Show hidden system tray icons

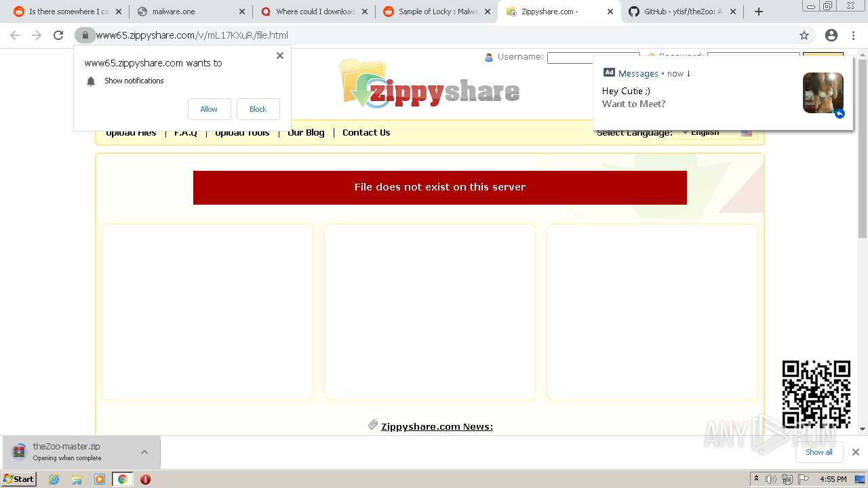(756, 479)
